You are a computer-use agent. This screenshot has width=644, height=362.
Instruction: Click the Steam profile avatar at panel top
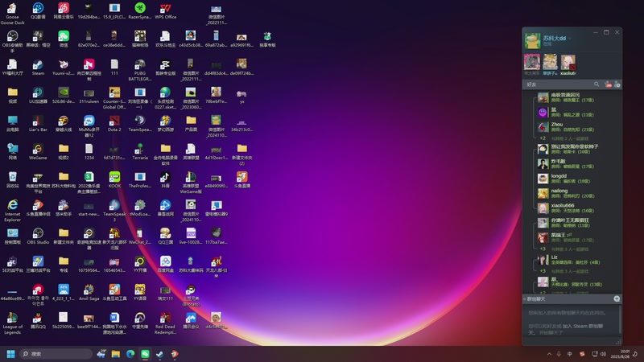tap(532, 41)
